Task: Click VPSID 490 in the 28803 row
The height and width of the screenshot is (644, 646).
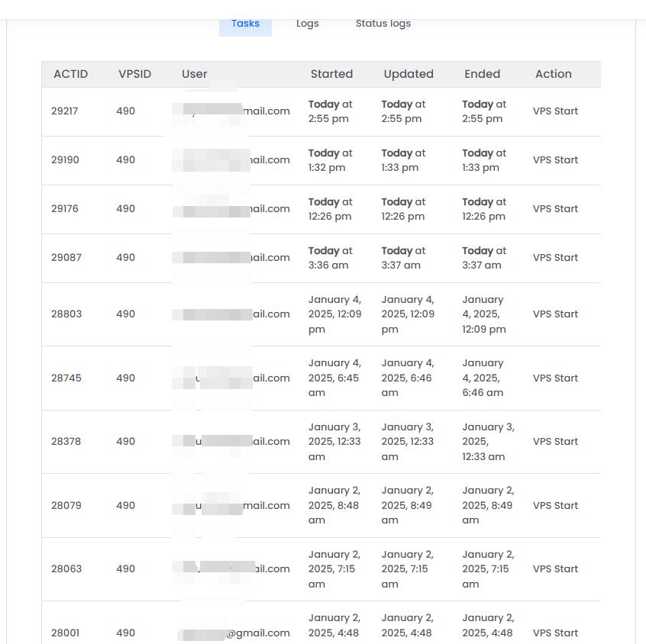Action: coord(126,314)
